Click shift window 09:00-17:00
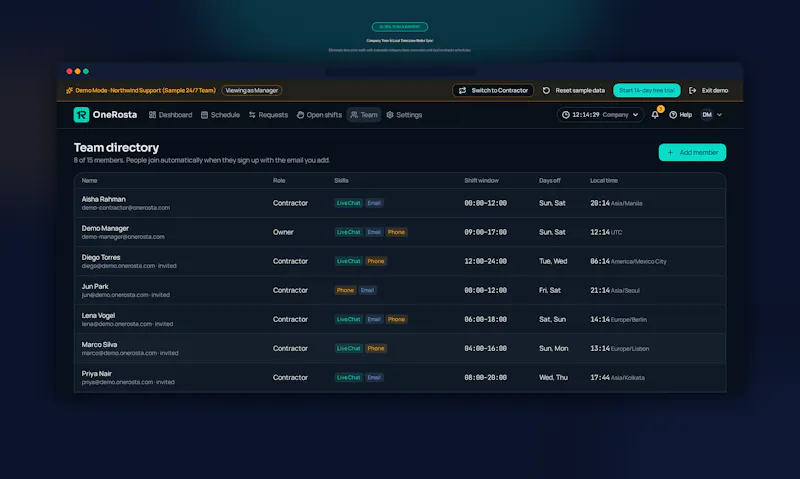 [485, 232]
